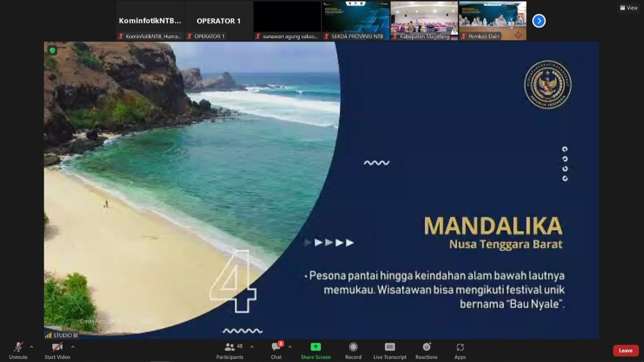
Task: Begin recording the meeting
Action: (x=353, y=350)
